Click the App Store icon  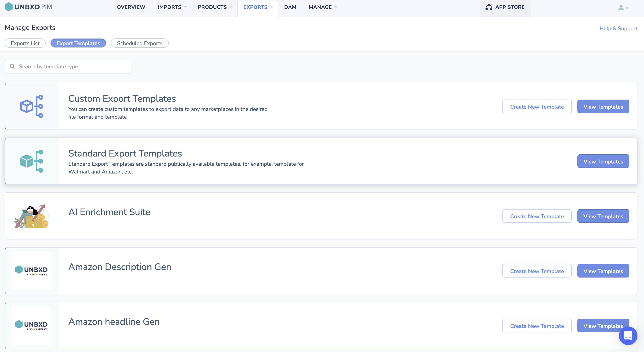click(x=489, y=7)
